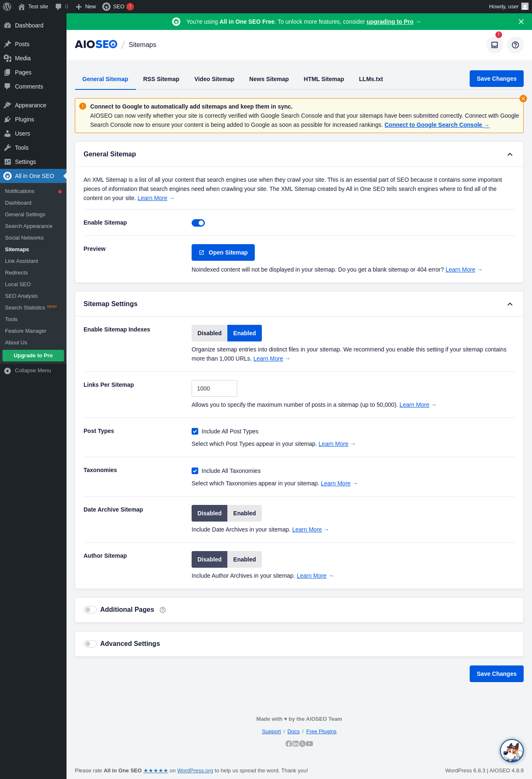Collapse the Sitemap Settings panel
Image resolution: width=532 pixels, height=779 pixels.
pyautogui.click(x=510, y=304)
